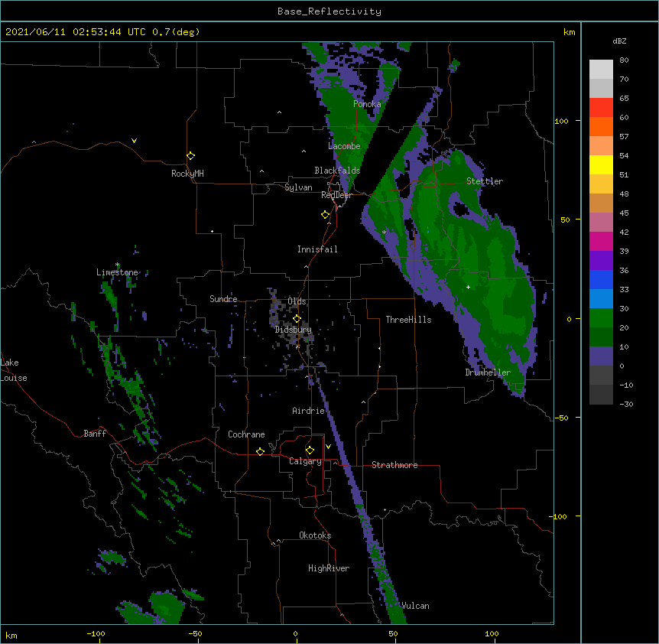Viewport: 659px width, 644px height.
Task: Click the RockyMH map label
Action: click(x=187, y=174)
